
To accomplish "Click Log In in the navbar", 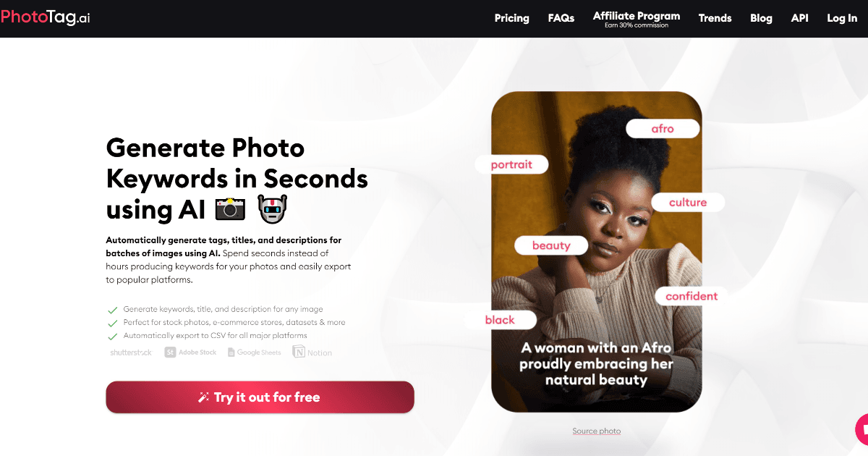I will pyautogui.click(x=842, y=18).
